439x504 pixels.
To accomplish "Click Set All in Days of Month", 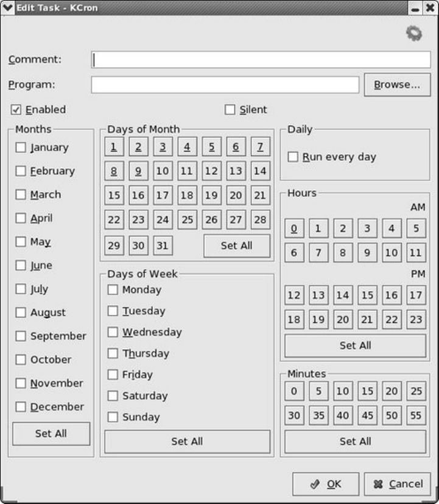I will pos(237,246).
